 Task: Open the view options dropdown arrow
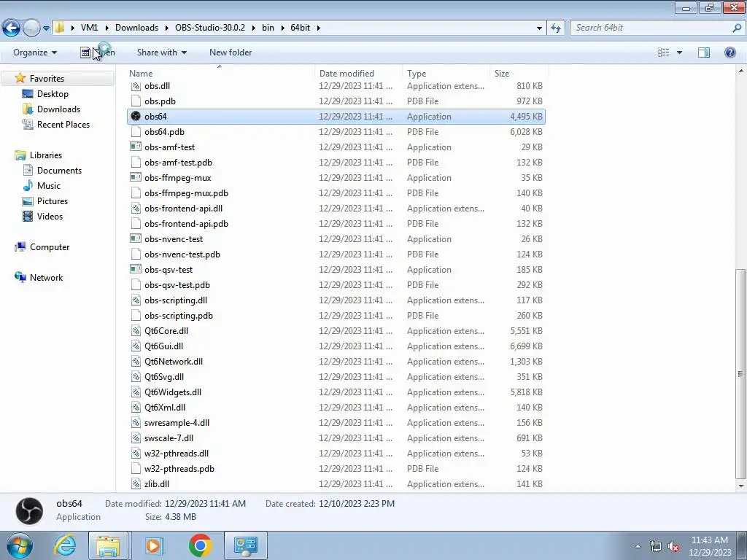[x=679, y=52]
